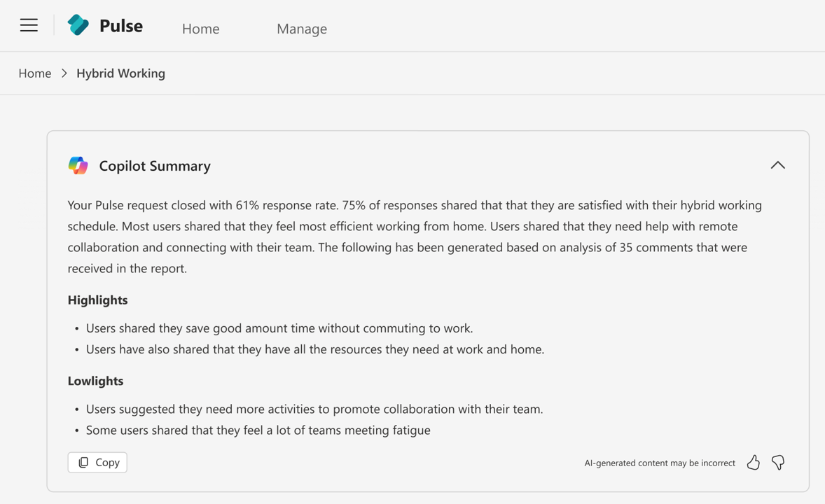825x504 pixels.
Task: Navigate to the Home tab
Action: point(200,29)
